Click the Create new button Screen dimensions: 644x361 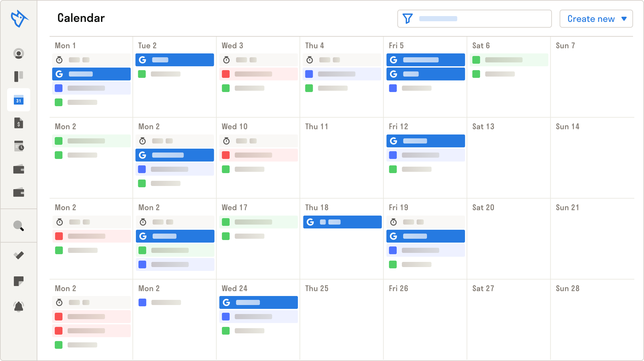(591, 19)
